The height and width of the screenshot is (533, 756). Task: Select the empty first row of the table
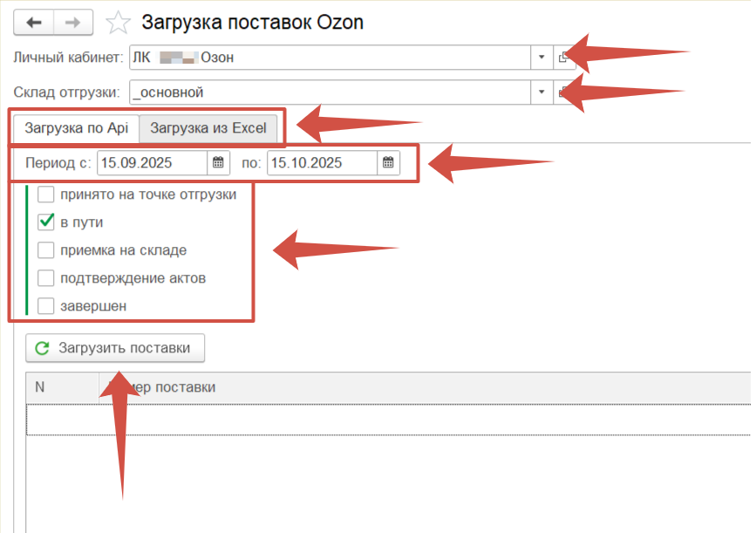point(388,420)
